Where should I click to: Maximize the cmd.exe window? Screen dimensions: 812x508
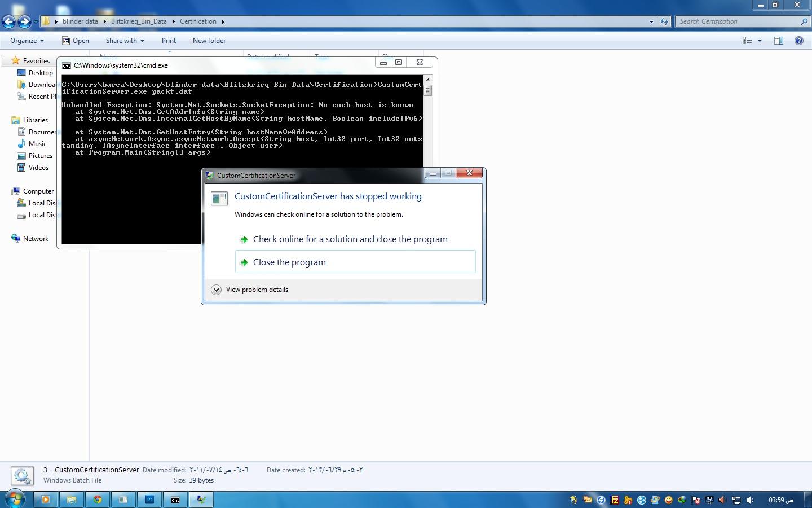tap(399, 62)
